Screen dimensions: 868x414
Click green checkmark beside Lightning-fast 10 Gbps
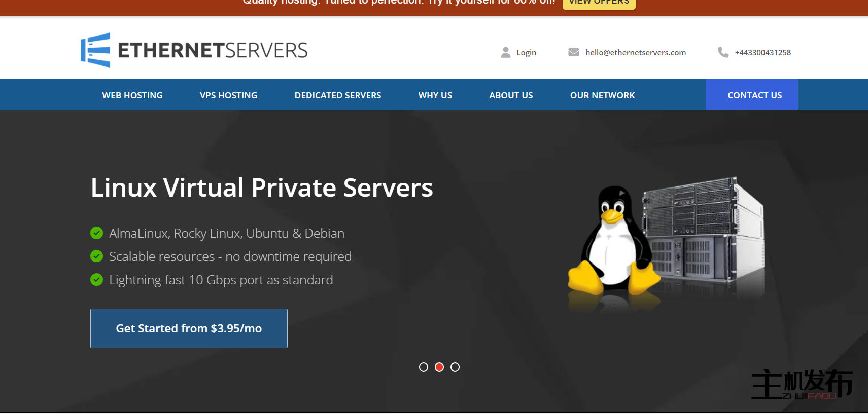pyautogui.click(x=96, y=280)
